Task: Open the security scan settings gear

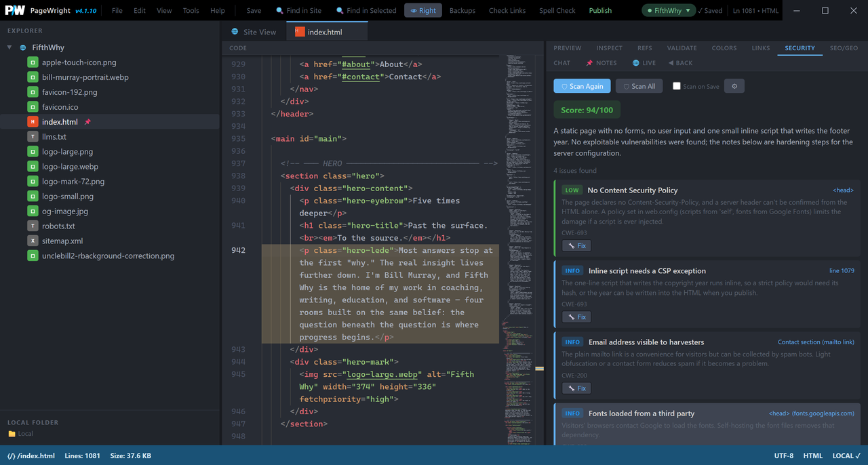Action: [734, 86]
